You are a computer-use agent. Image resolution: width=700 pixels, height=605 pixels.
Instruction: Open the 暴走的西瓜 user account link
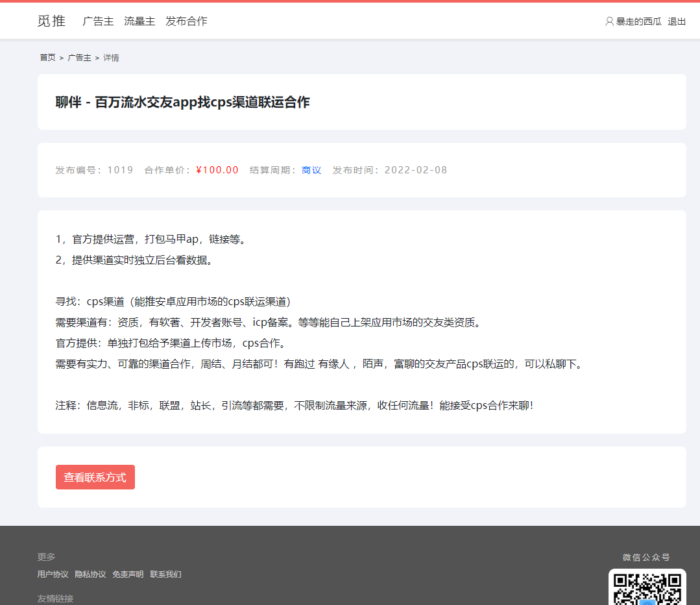click(638, 21)
